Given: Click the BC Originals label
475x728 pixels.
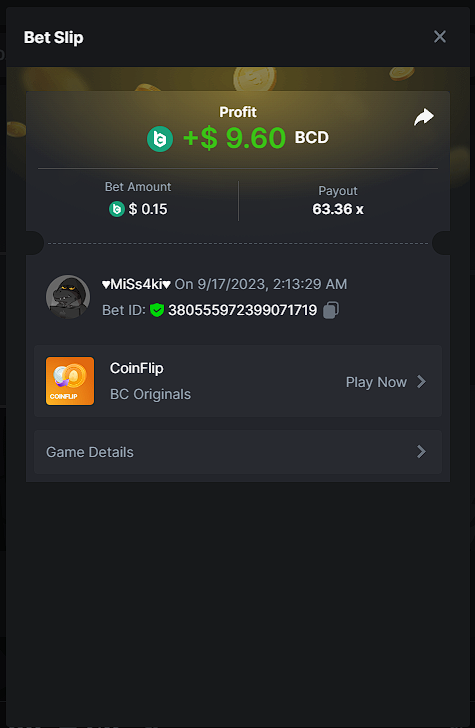Looking at the screenshot, I should tap(150, 394).
